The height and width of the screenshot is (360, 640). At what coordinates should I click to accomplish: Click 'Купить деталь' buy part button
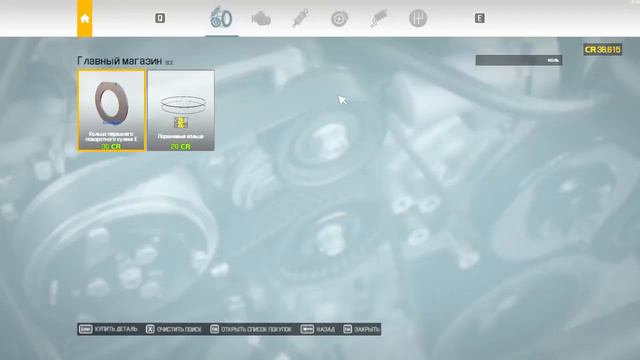(x=108, y=329)
